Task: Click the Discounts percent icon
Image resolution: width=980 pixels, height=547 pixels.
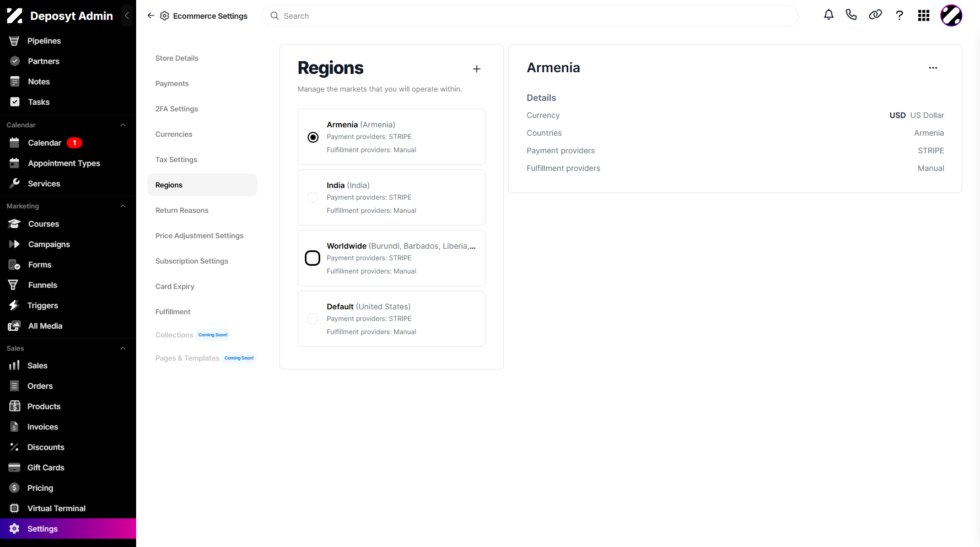Action: tap(14, 447)
